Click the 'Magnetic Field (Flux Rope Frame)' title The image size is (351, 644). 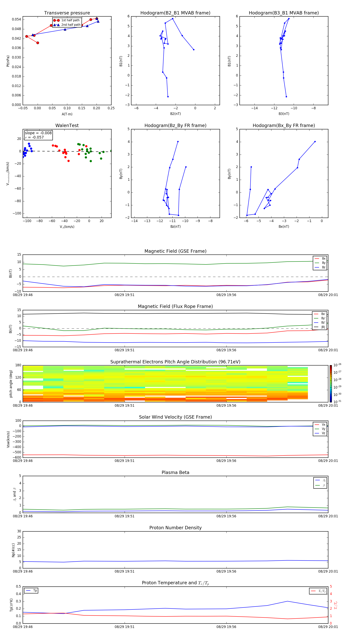[x=175, y=307]
